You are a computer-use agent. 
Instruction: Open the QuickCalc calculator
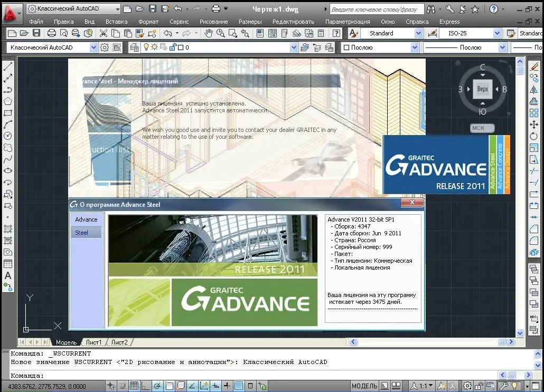point(321,33)
